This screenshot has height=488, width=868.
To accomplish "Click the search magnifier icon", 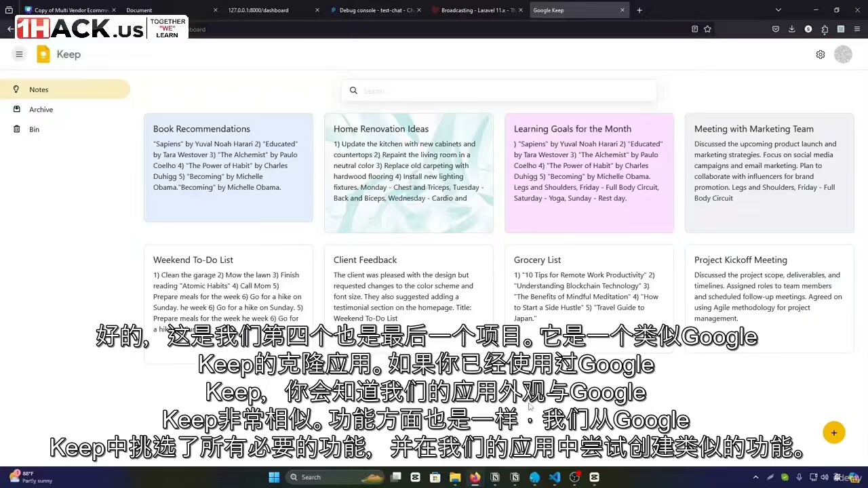I will click(x=353, y=90).
